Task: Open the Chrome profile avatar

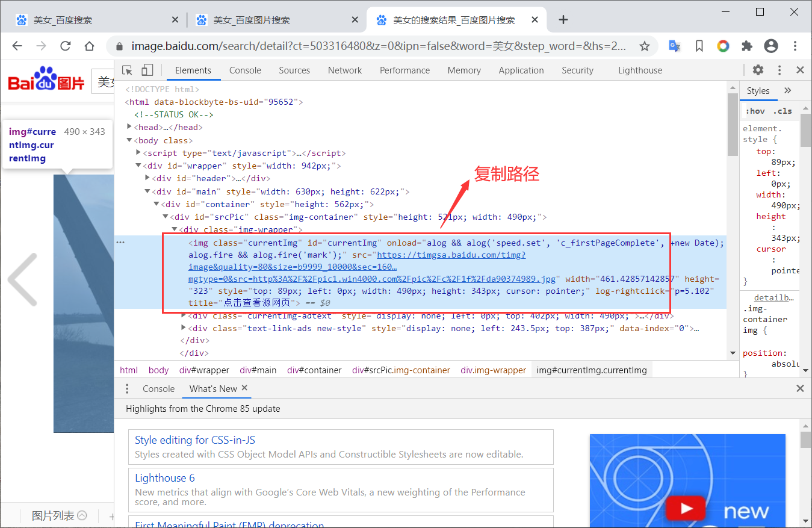Action: point(771,46)
